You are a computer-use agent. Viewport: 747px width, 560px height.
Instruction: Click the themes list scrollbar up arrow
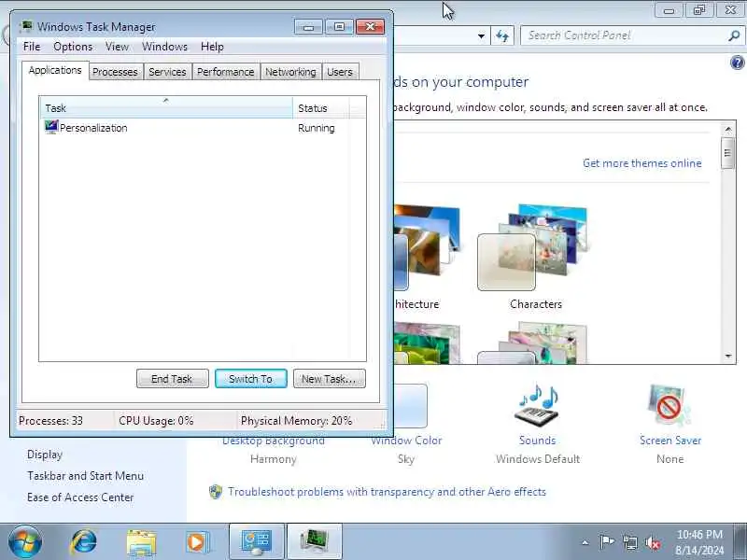(728, 129)
